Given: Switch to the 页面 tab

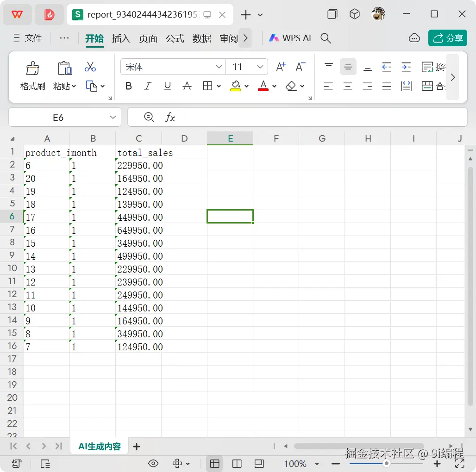Looking at the screenshot, I should [x=148, y=38].
